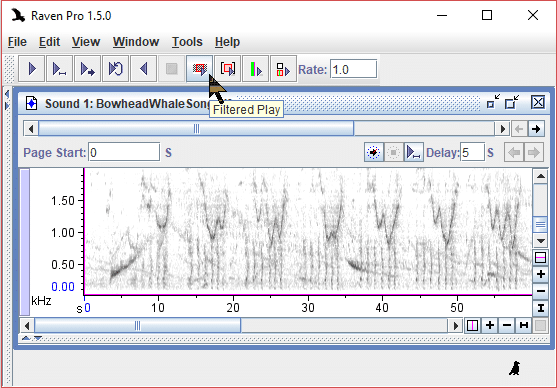Image resolution: width=557 pixels, height=388 pixels.
Task: Expand panel with up triangle at bottom-left
Action: [x=26, y=338]
